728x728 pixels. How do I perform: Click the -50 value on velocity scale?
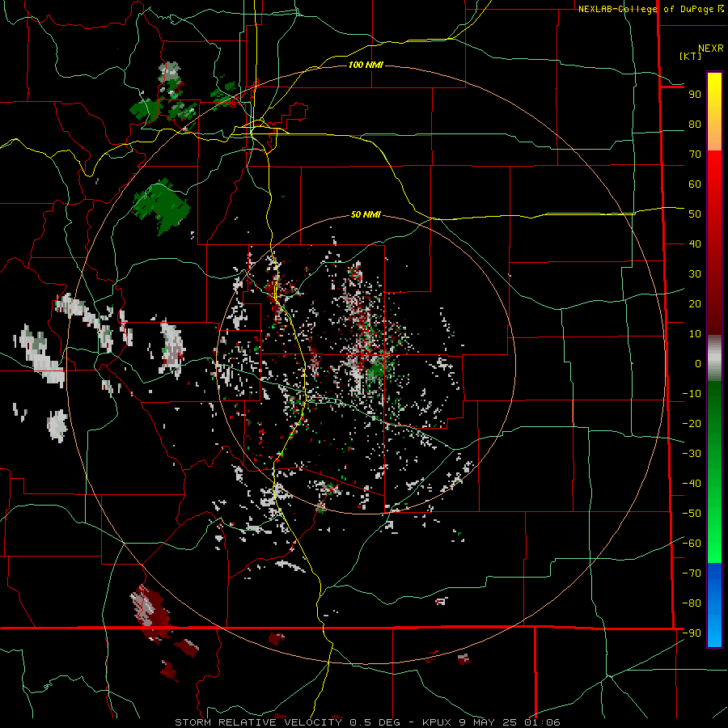(692, 514)
